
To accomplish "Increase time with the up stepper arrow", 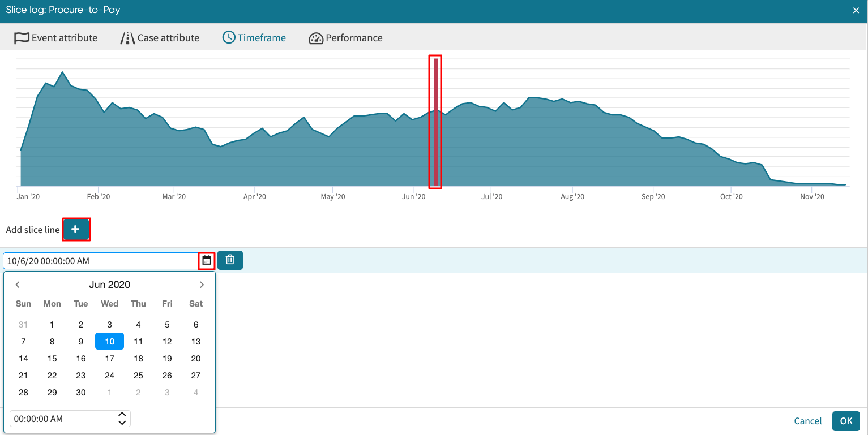I will pos(122,415).
